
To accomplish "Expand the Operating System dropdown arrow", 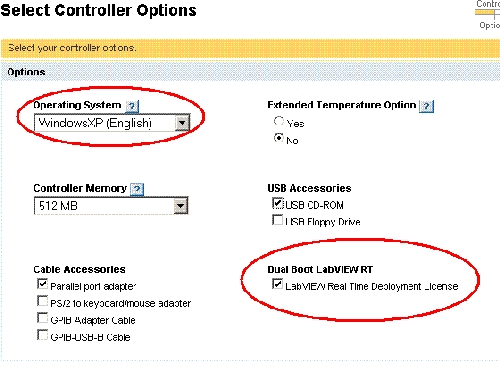I will click(x=182, y=123).
